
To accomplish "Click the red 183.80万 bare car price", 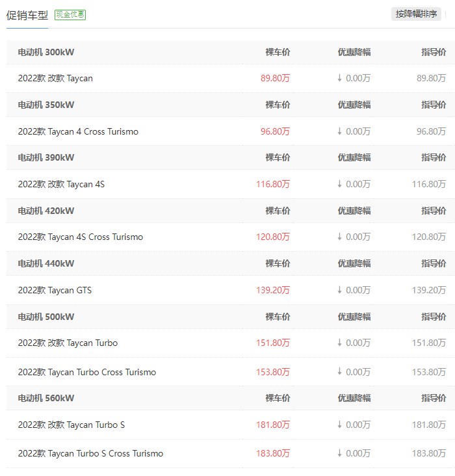I will [273, 453].
